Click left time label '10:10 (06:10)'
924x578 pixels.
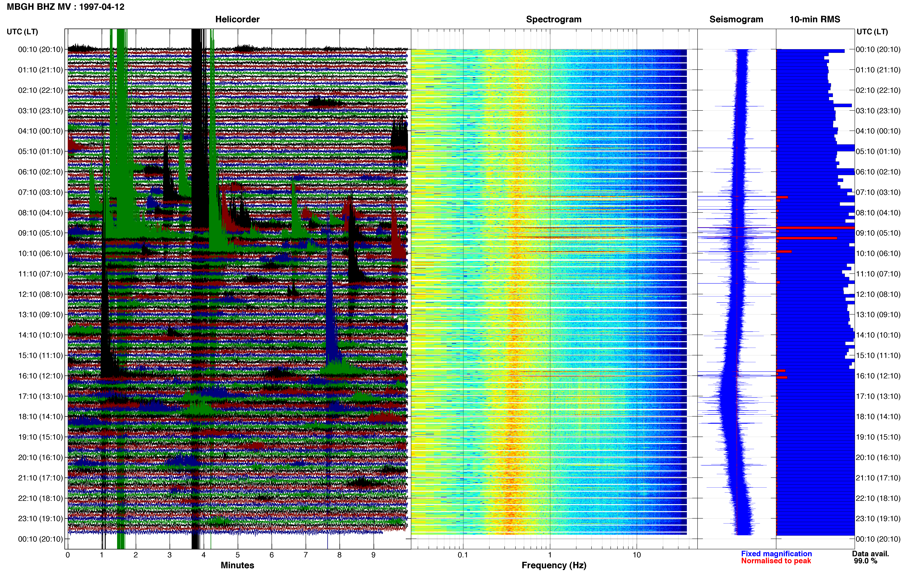click(41, 253)
